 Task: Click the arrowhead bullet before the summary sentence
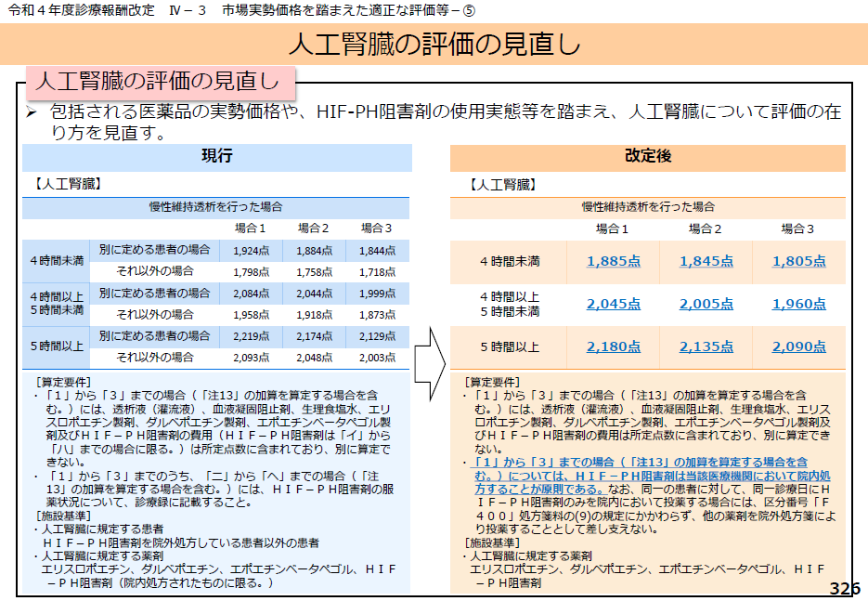click(31, 112)
